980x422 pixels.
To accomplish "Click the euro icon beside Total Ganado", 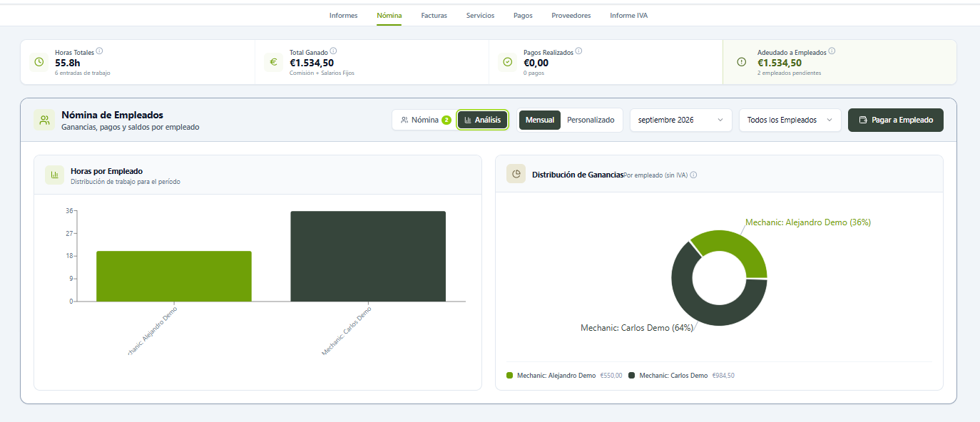I will [x=273, y=62].
